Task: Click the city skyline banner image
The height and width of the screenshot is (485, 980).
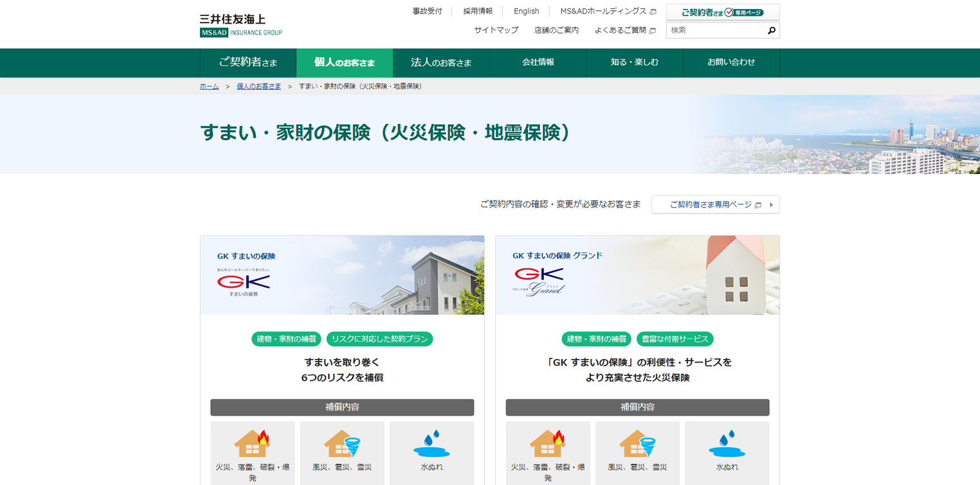Action: (x=836, y=135)
